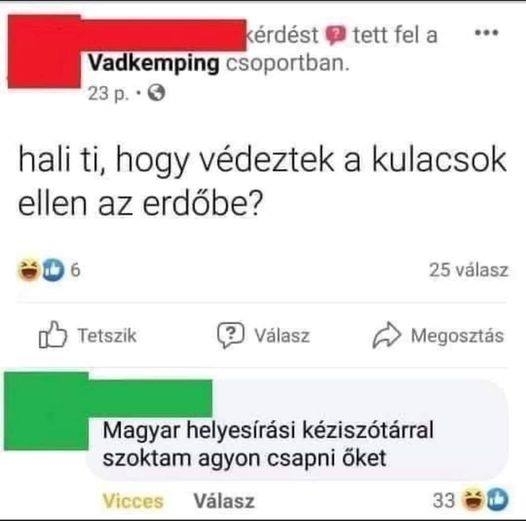Image resolution: width=526 pixels, height=521 pixels.
Task: Click the pink question badge icon
Action: 336,34
